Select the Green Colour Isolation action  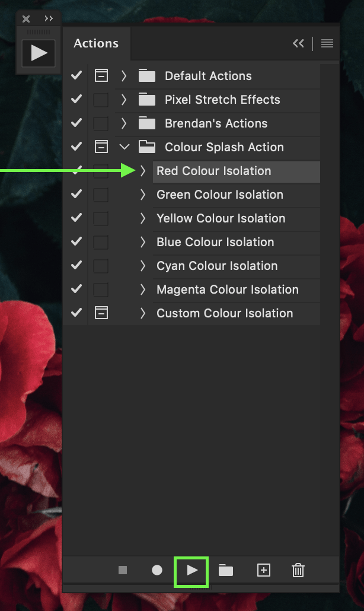[x=220, y=195]
